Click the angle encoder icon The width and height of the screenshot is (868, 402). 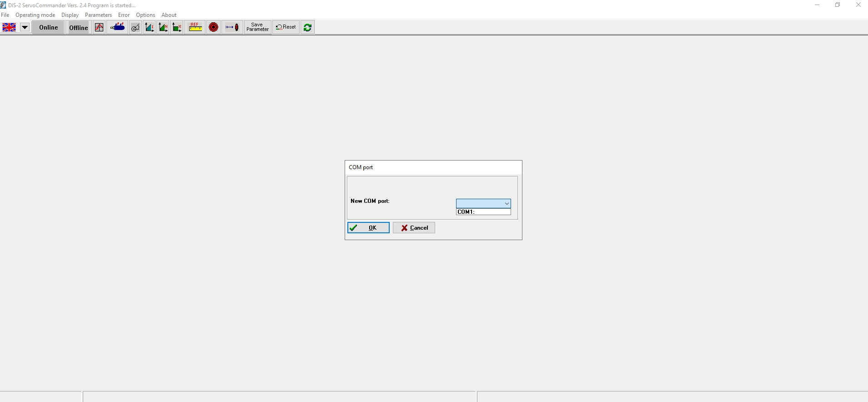coord(135,27)
